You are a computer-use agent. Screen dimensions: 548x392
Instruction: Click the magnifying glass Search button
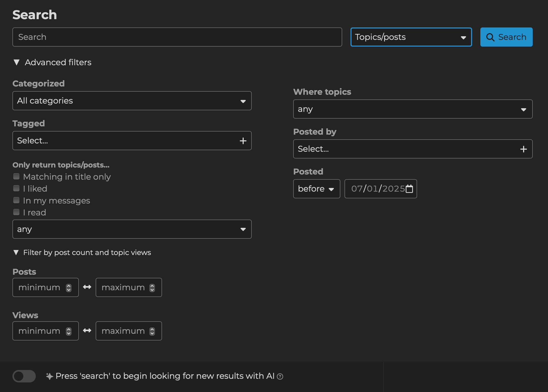506,37
